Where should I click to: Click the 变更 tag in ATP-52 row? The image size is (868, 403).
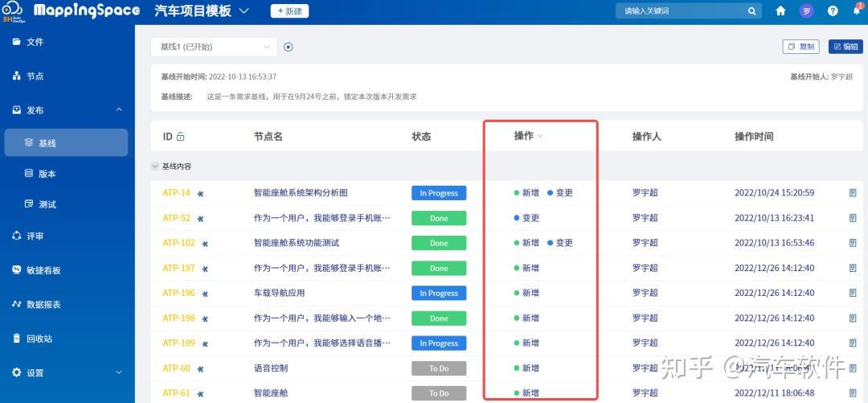pos(526,218)
